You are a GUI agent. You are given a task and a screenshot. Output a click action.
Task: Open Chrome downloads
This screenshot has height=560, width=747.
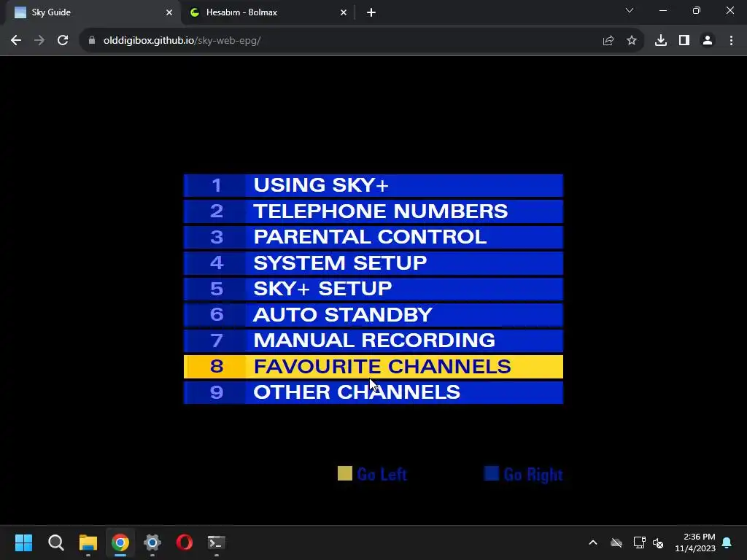(x=661, y=41)
